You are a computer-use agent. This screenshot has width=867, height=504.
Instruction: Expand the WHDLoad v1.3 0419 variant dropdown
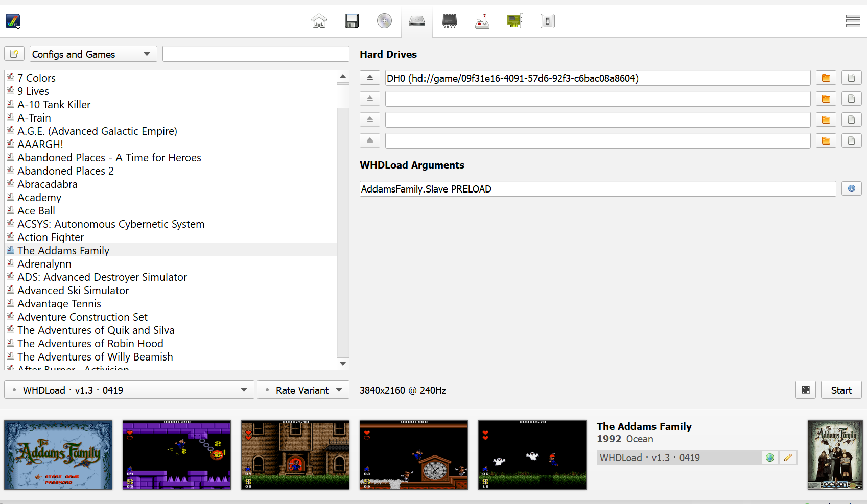(x=129, y=390)
